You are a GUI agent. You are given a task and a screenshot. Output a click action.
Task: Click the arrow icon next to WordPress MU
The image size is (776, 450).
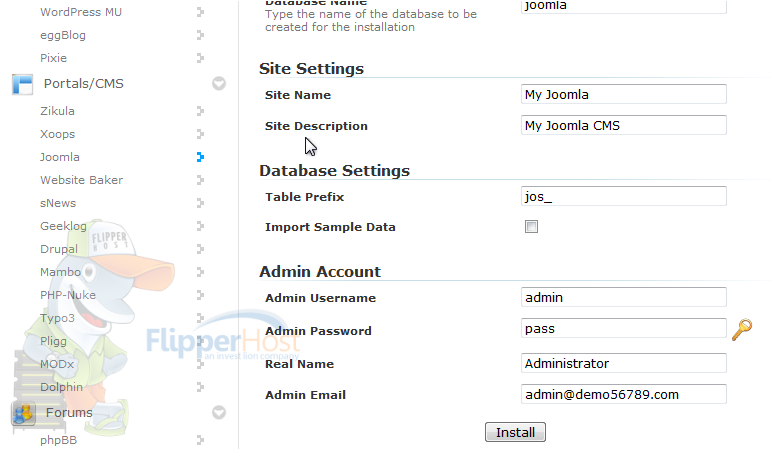200,12
